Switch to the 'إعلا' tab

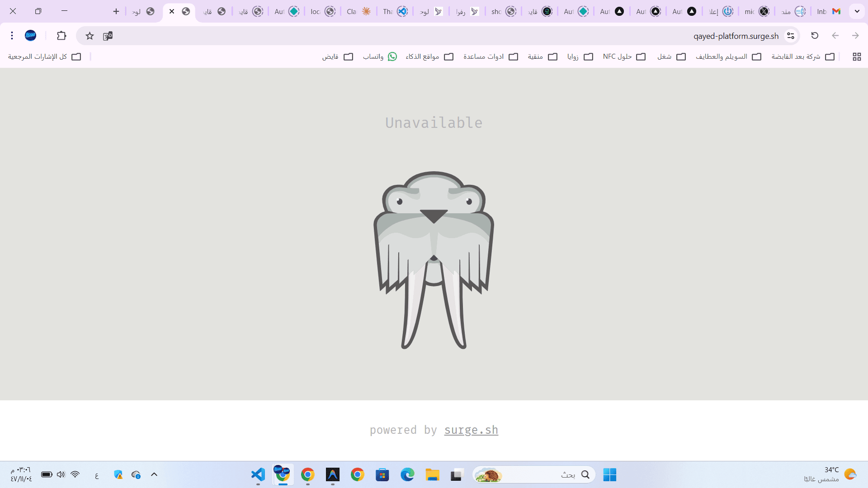[x=721, y=11]
